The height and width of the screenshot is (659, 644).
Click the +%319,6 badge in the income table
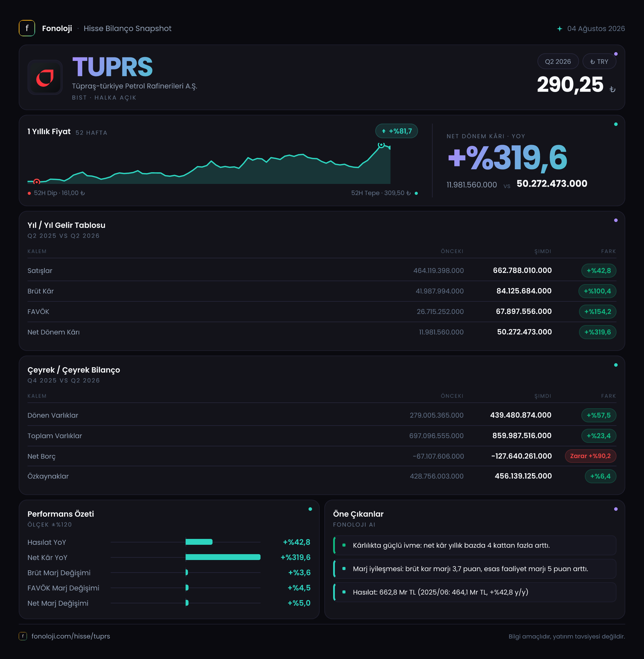(x=598, y=332)
